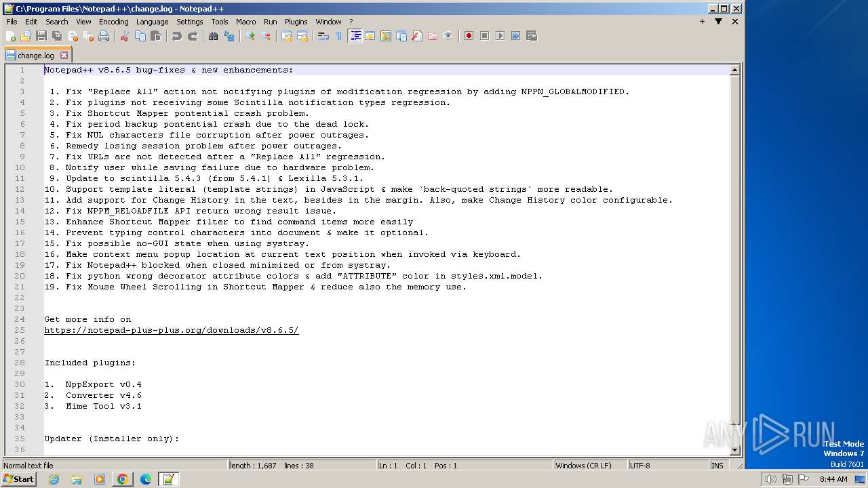Open the Function List panel icon

417,36
